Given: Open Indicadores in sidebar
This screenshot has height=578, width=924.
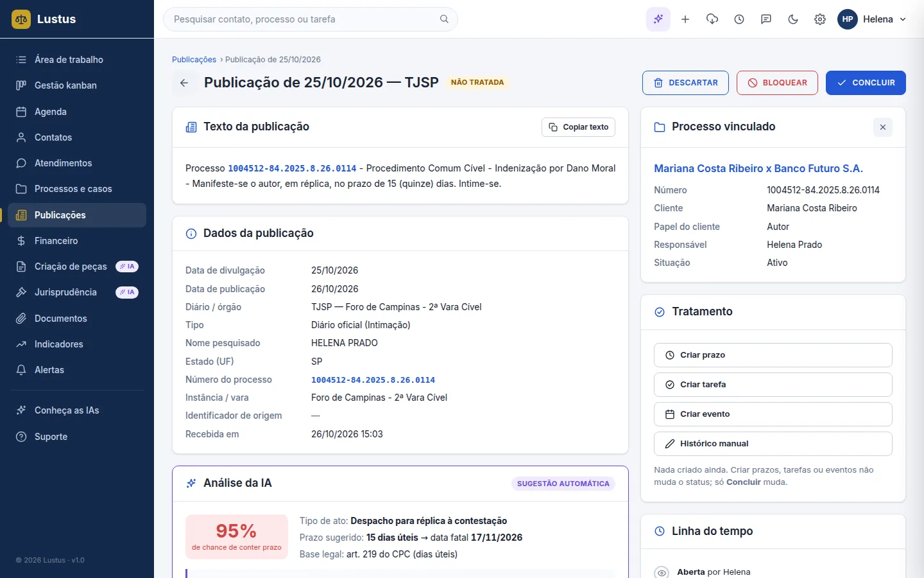Looking at the screenshot, I should coord(77,344).
